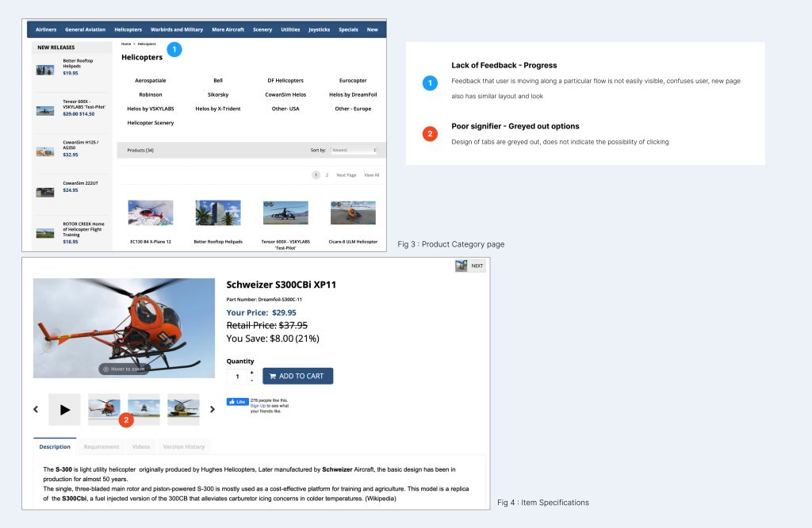Open the Other - Europe subcategory
The height and width of the screenshot is (528, 812).
pyautogui.click(x=353, y=109)
